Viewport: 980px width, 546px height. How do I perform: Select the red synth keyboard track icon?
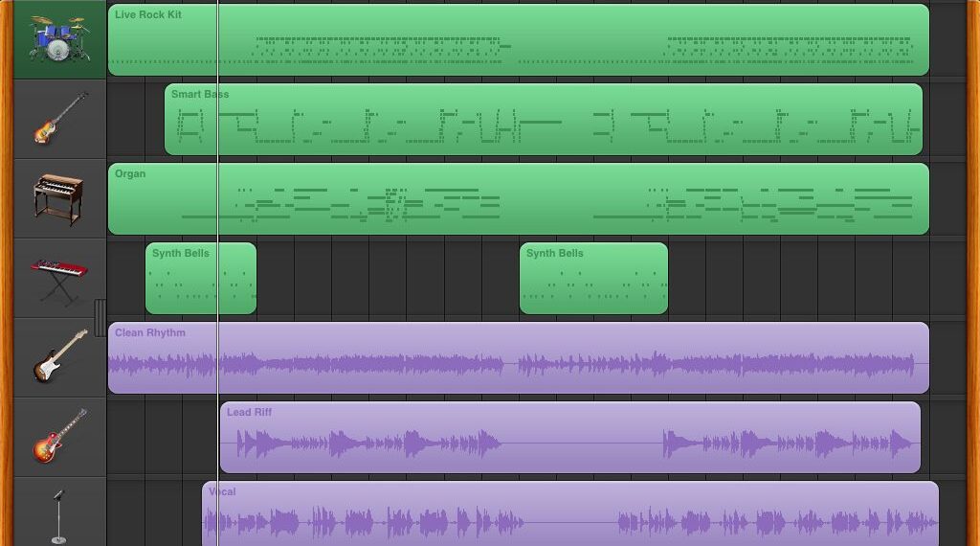59,281
